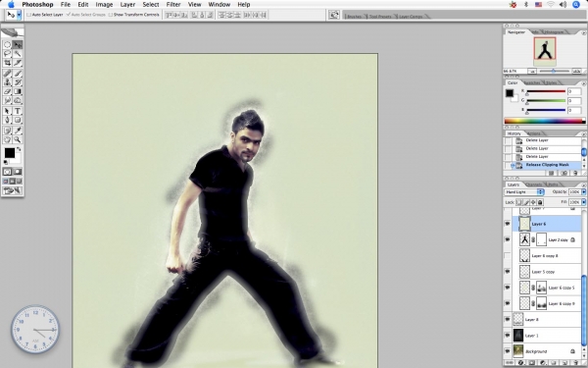Select the Pen tool
588x368 pixels.
(x=7, y=120)
